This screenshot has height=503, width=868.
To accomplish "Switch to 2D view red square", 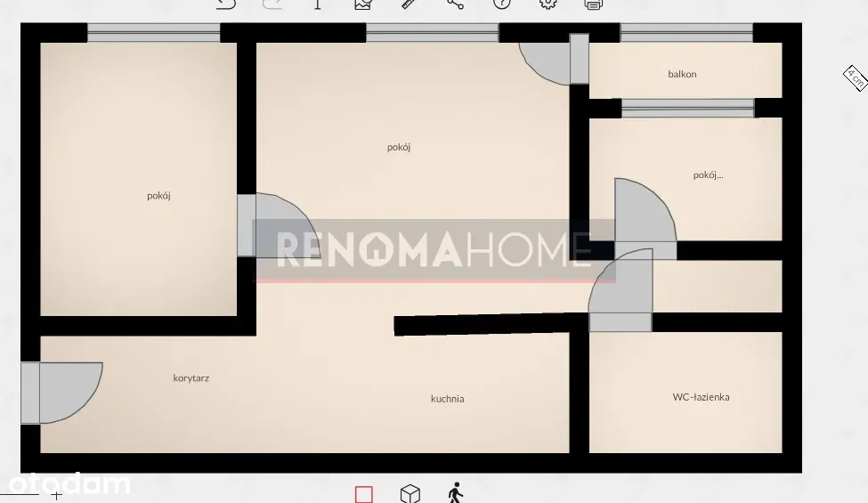I will 363,493.
